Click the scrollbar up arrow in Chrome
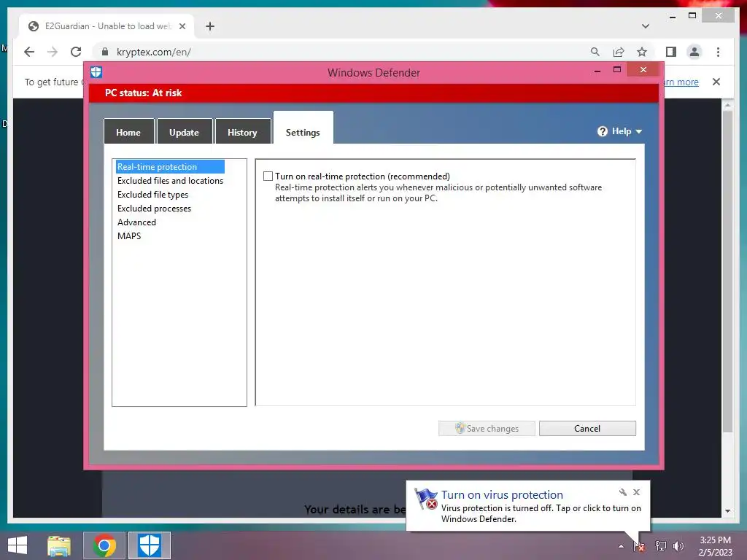Viewport: 747px width, 560px height. pos(727,105)
